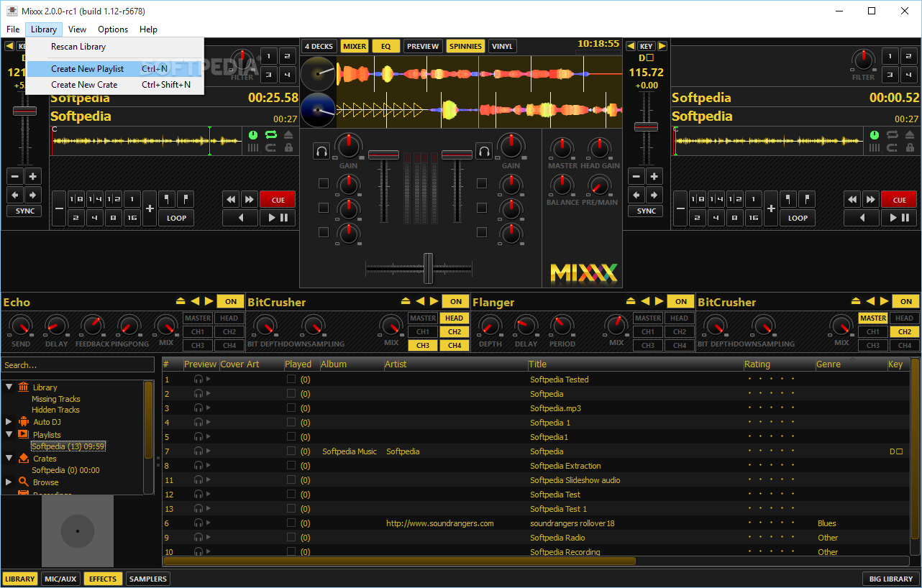This screenshot has width=922, height=588.
Task: Collapse the Crates tree node
Action: 9,458
